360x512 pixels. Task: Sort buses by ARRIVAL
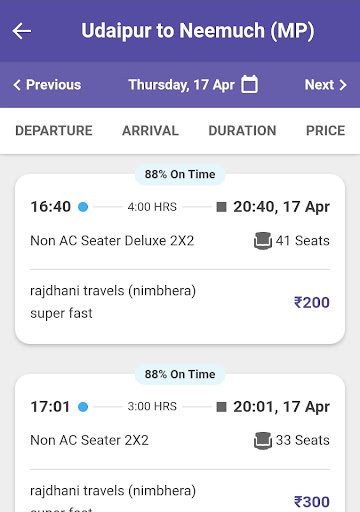150,131
